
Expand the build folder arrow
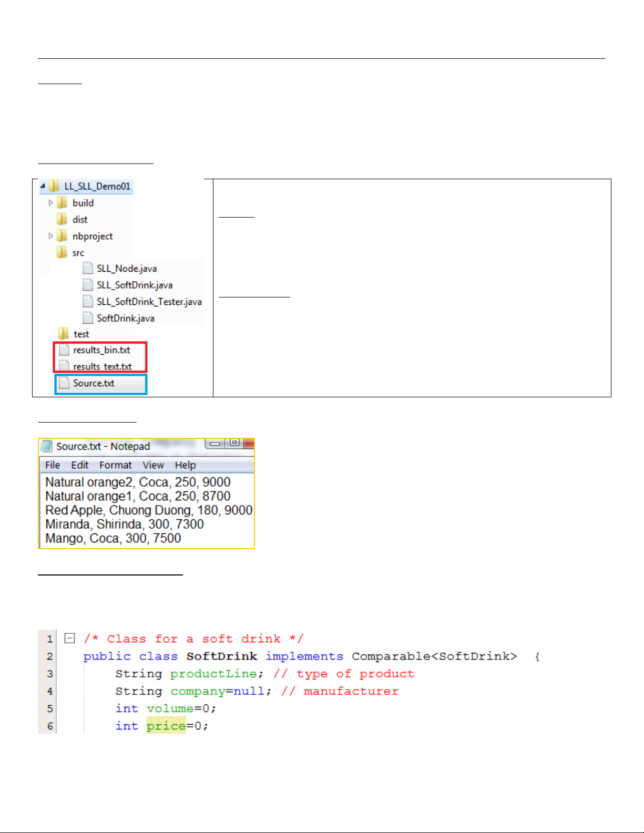50,203
